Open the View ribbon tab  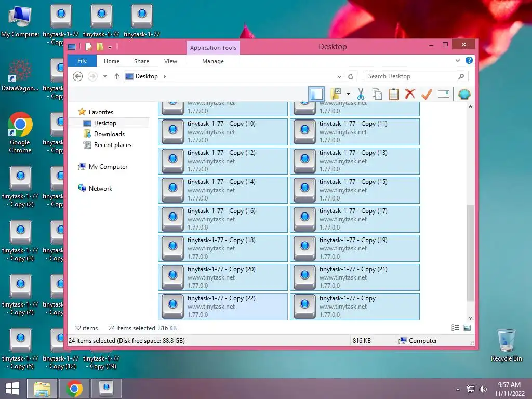click(170, 61)
